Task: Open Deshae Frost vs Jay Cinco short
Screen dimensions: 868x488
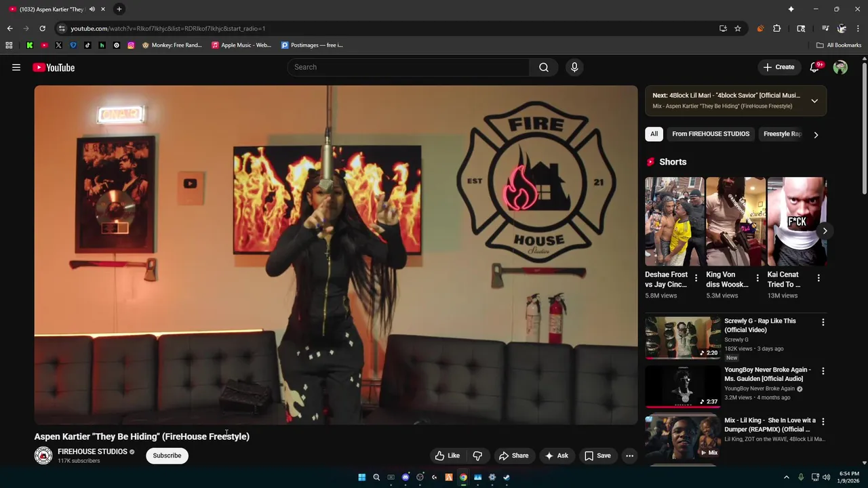Action: [x=674, y=222]
